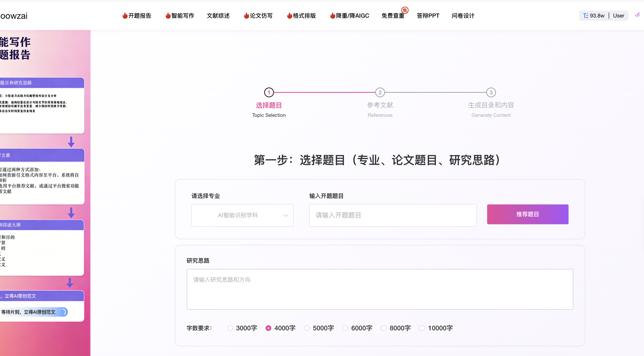Image resolution: width=644 pixels, height=356 pixels.
Task: Click inside the 请输入开题题目 input field
Action: tap(393, 215)
